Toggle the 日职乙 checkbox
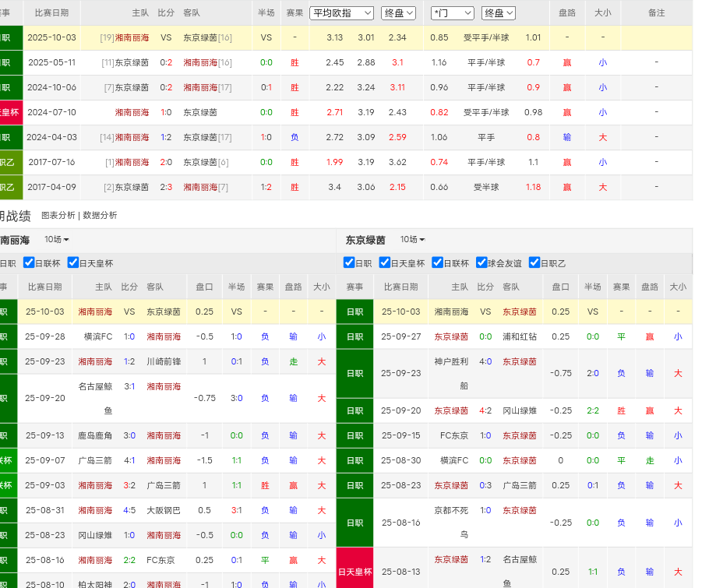This screenshot has height=588, width=716. 535,263
